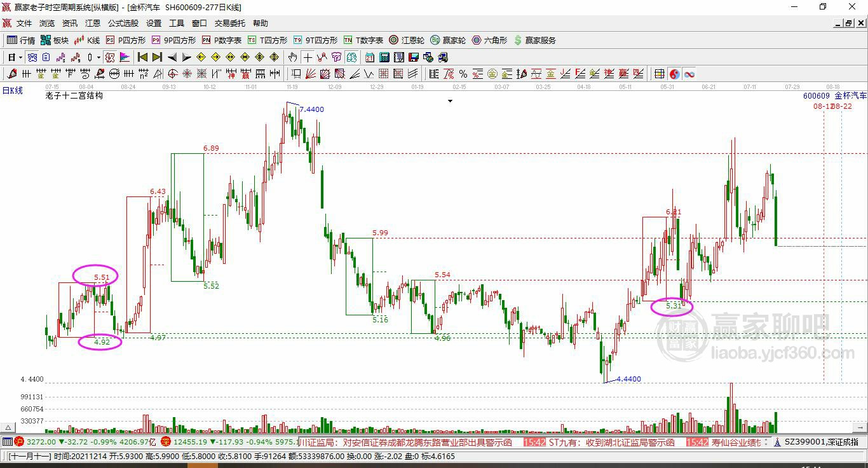Click the red 沪 Shanghai index badge
The height and width of the screenshot is (468, 868).
click(x=19, y=441)
